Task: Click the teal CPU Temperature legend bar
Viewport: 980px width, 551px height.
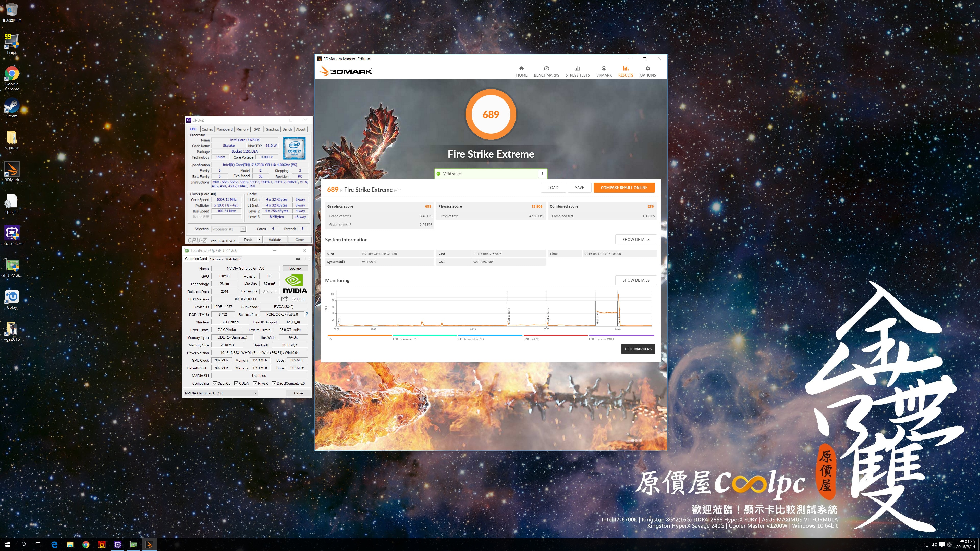Action: 425,335
